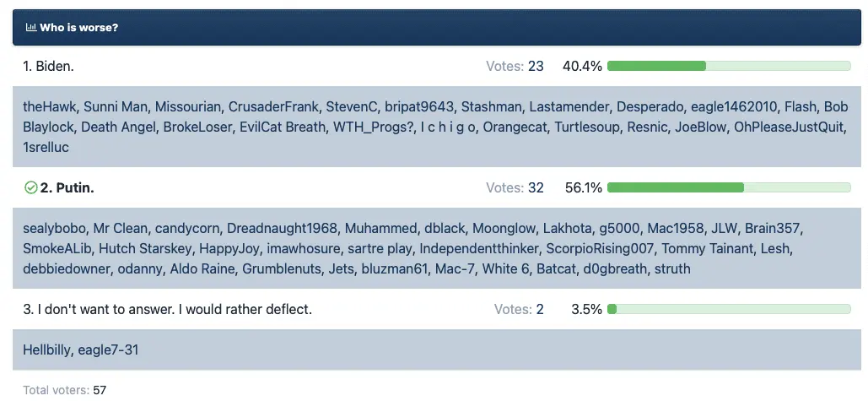Click the 3.5% deflect progress bar

(729, 309)
